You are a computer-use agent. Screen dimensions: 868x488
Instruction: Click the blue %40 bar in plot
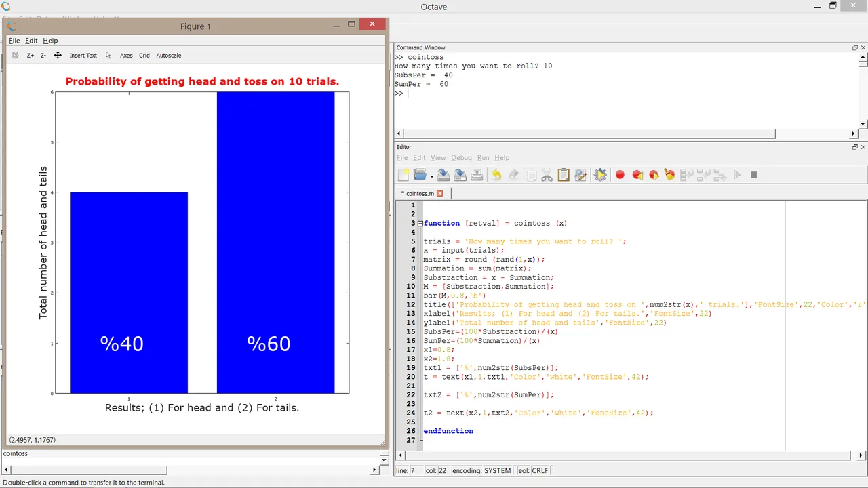[x=129, y=293]
